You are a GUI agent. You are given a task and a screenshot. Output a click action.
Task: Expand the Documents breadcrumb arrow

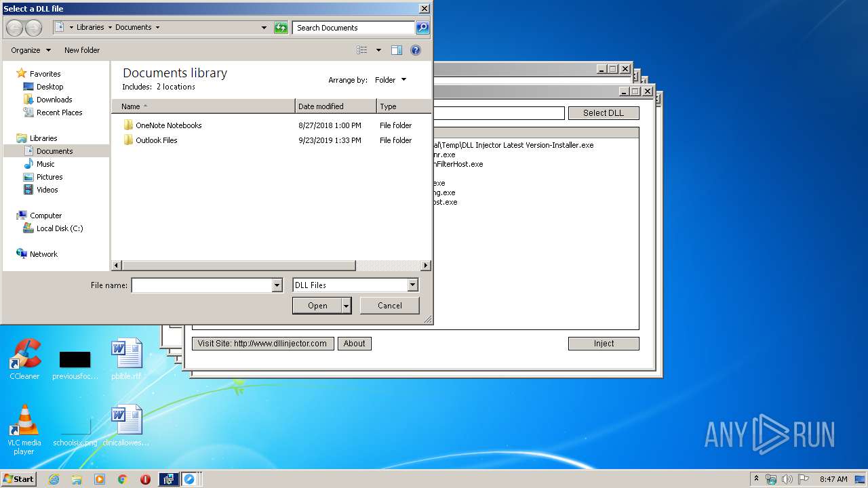coord(157,28)
